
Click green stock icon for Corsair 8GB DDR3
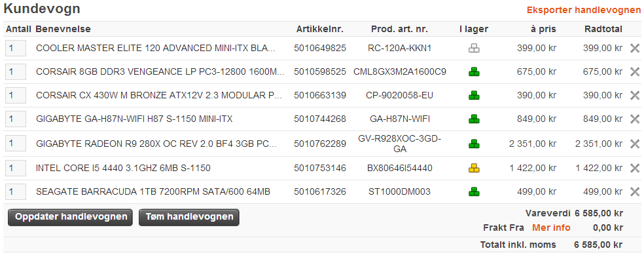point(474,72)
